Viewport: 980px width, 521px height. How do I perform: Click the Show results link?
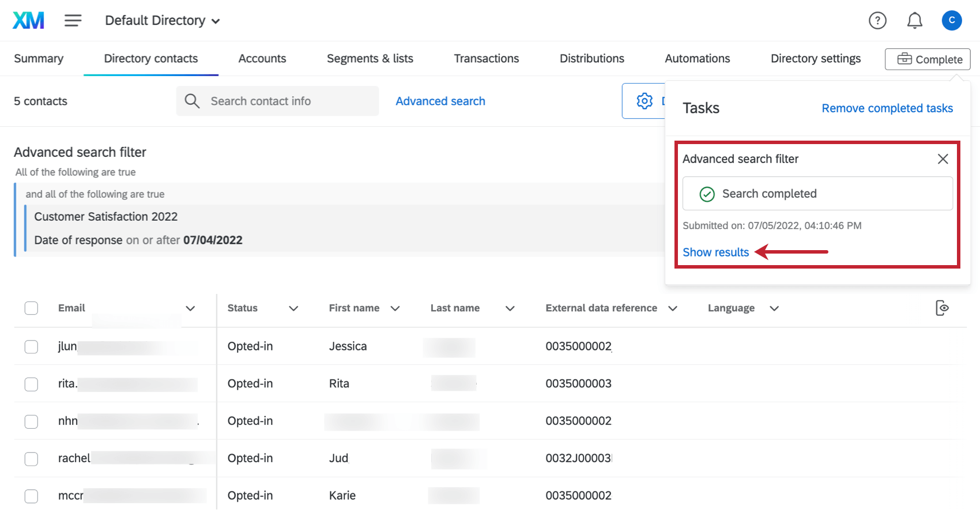click(715, 252)
